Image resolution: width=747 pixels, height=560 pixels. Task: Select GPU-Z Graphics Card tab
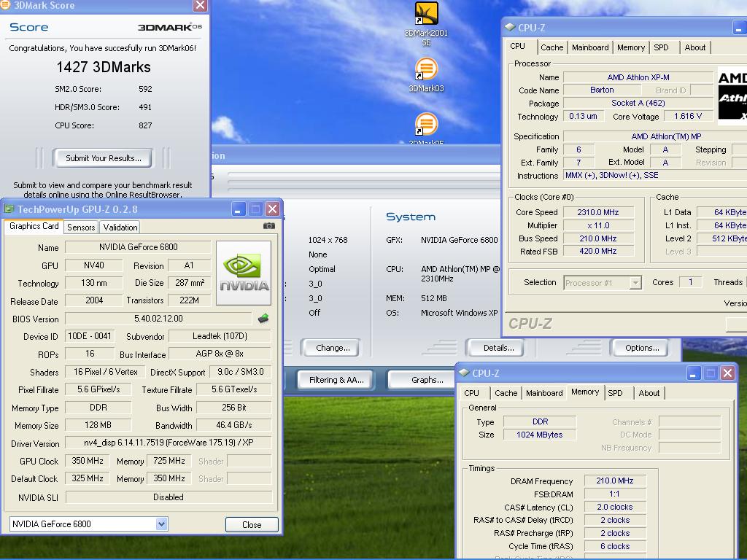click(34, 226)
